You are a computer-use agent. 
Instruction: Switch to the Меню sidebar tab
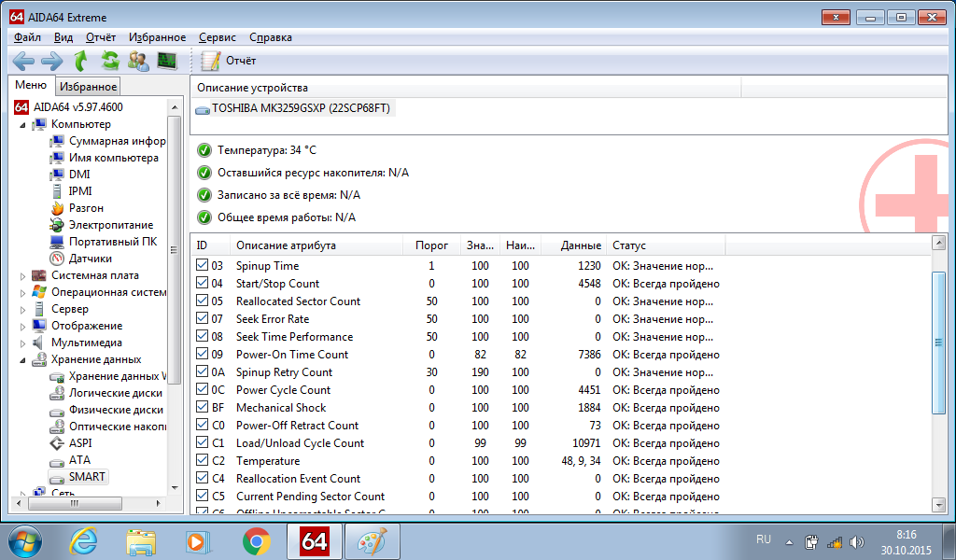tap(31, 85)
